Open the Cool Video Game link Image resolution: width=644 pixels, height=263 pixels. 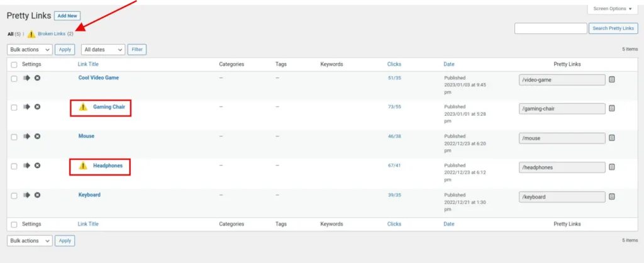pos(99,77)
